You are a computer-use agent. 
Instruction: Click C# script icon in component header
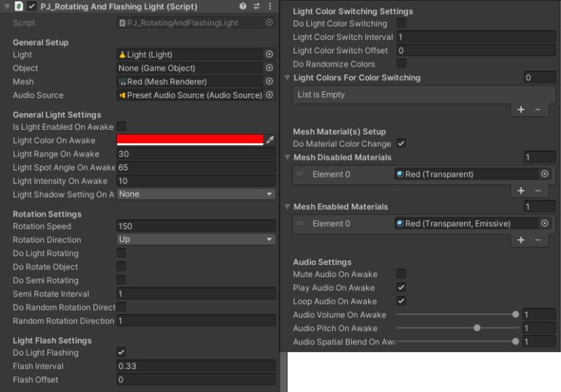(19, 6)
